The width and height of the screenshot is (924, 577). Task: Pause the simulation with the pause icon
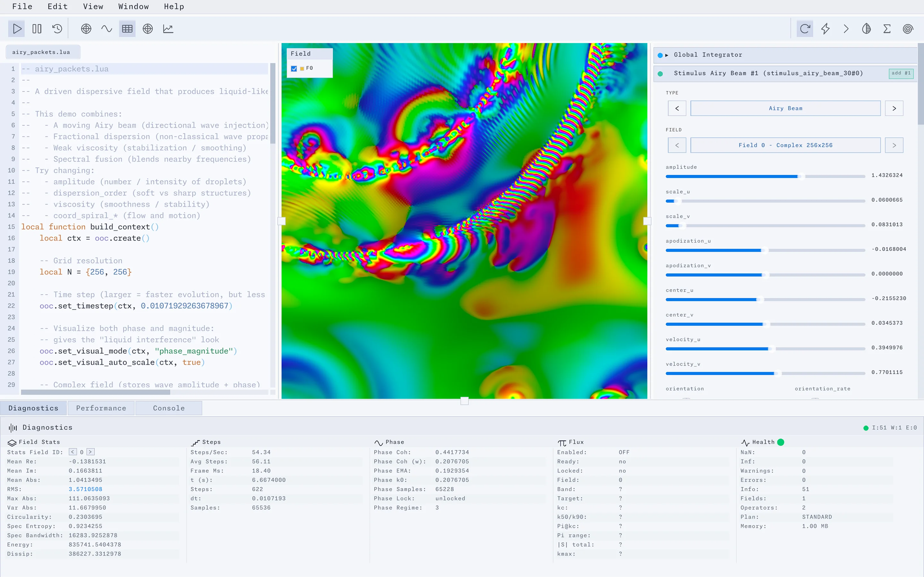(37, 29)
